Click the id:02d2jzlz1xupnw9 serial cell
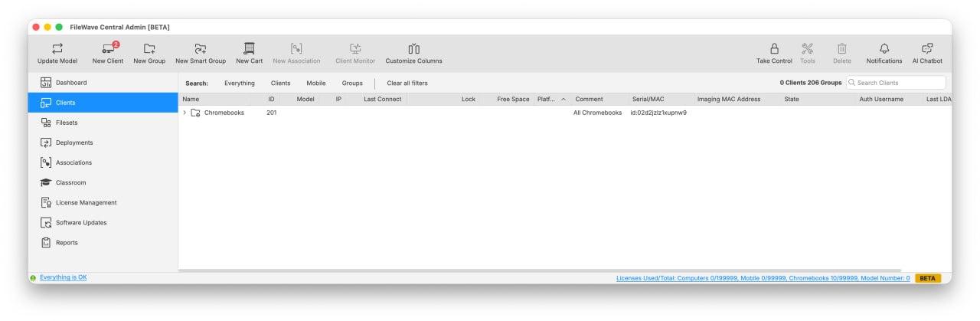This screenshot has height=321, width=980. click(x=658, y=113)
